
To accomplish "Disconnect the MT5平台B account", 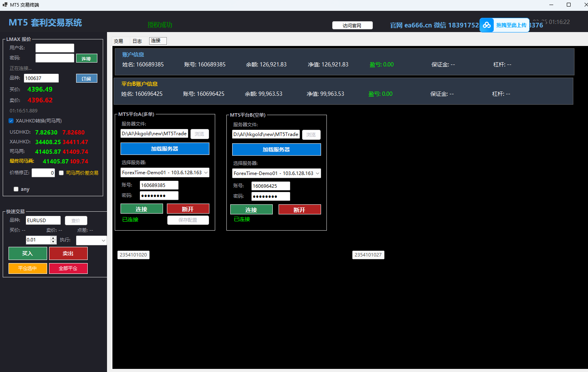I will (300, 210).
